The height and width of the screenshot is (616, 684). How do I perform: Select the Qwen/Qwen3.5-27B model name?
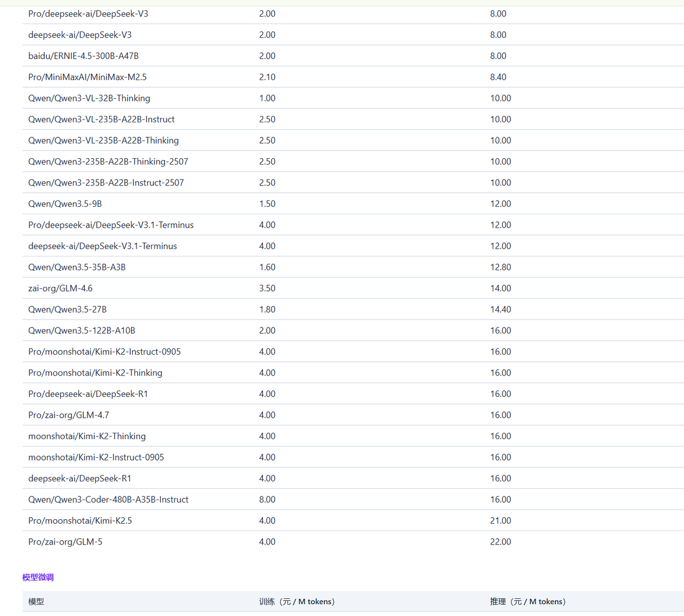pos(67,309)
